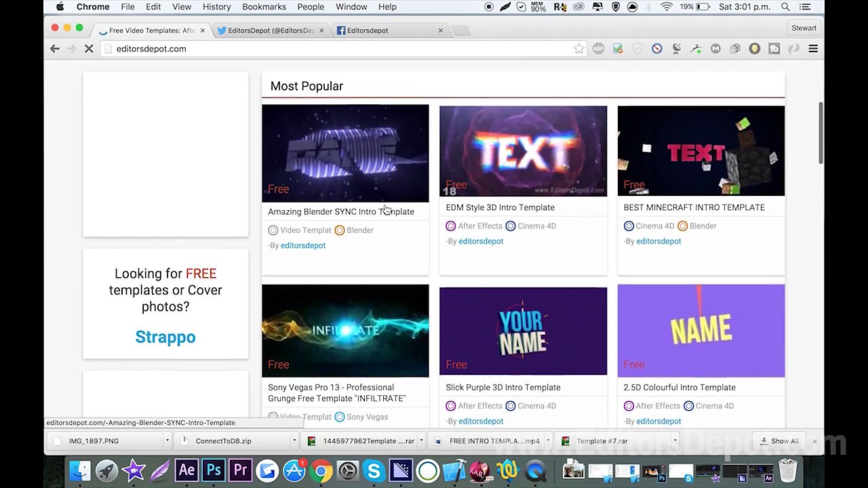Open QuickTime Player in the dock
Viewport: 868px width, 488px height.
535,470
